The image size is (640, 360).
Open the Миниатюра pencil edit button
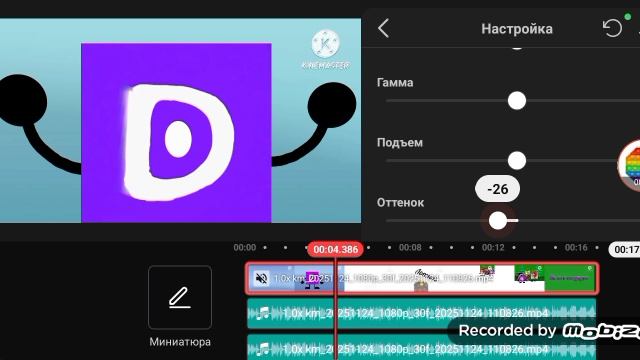pos(180,297)
